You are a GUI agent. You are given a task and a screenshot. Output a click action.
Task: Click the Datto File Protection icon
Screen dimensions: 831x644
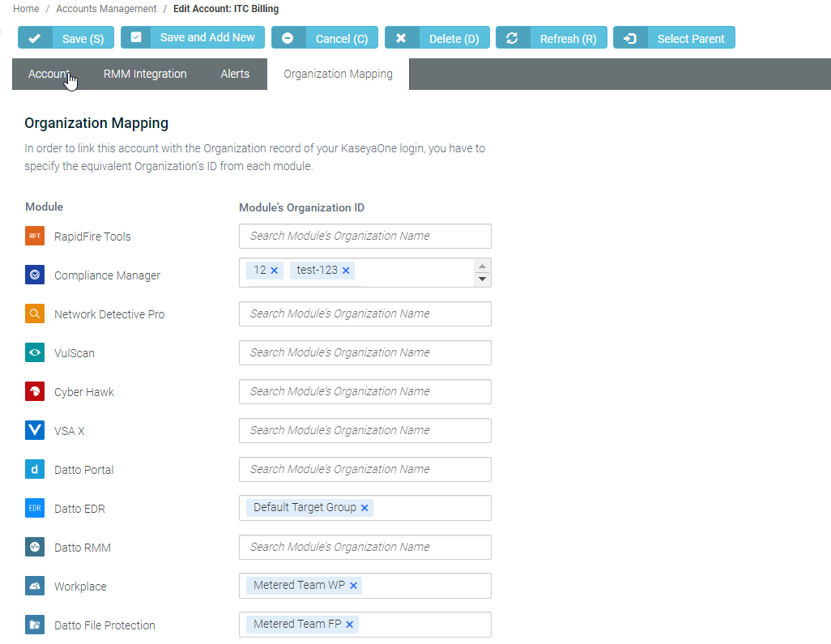[x=34, y=625]
